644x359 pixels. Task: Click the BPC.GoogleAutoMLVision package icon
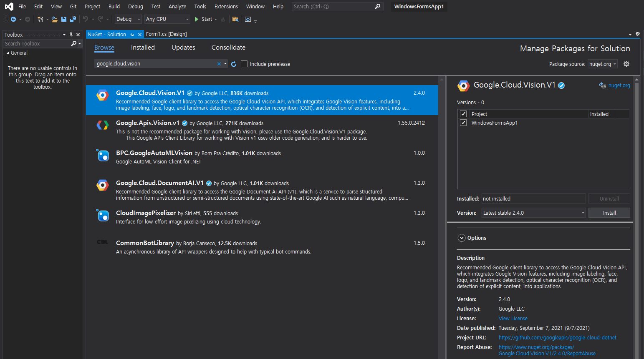pyautogui.click(x=103, y=155)
